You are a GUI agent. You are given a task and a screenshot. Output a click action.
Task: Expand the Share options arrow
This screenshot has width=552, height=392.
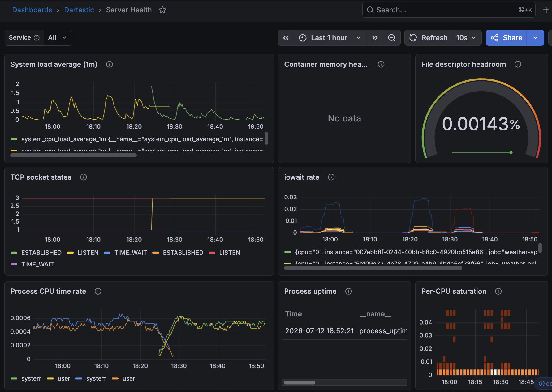(536, 38)
